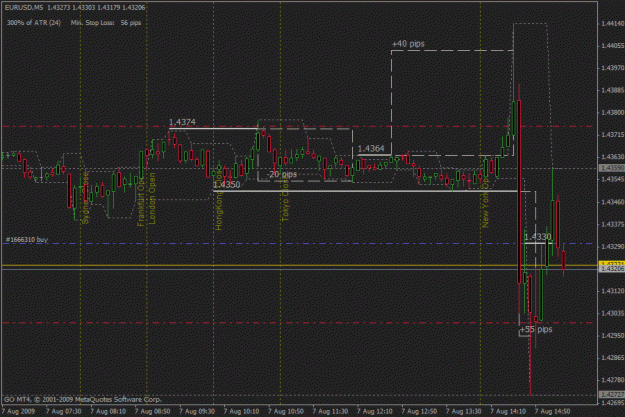Image resolution: width=625 pixels, height=417 pixels.
Task: Click the '-20 pips' annotation
Action: point(282,174)
